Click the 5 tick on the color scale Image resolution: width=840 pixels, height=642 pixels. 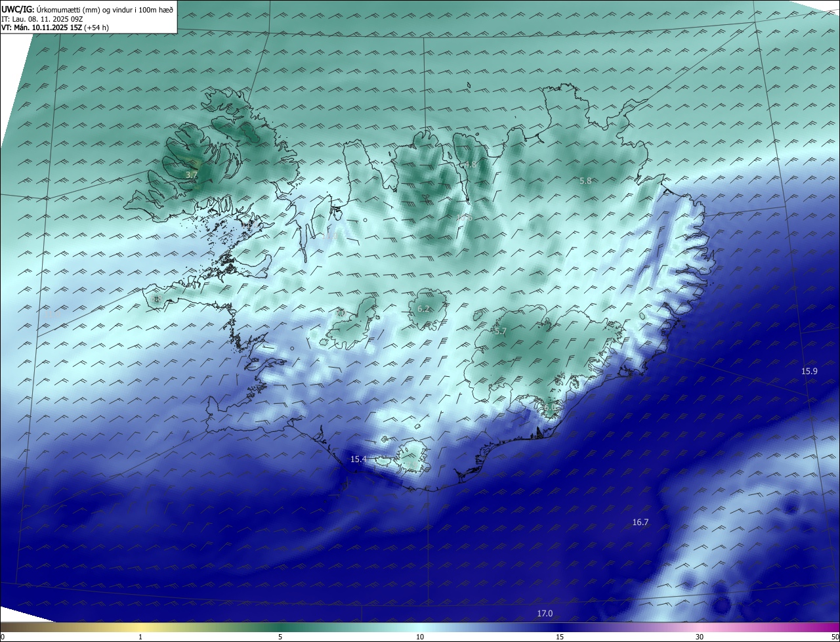coord(280,637)
